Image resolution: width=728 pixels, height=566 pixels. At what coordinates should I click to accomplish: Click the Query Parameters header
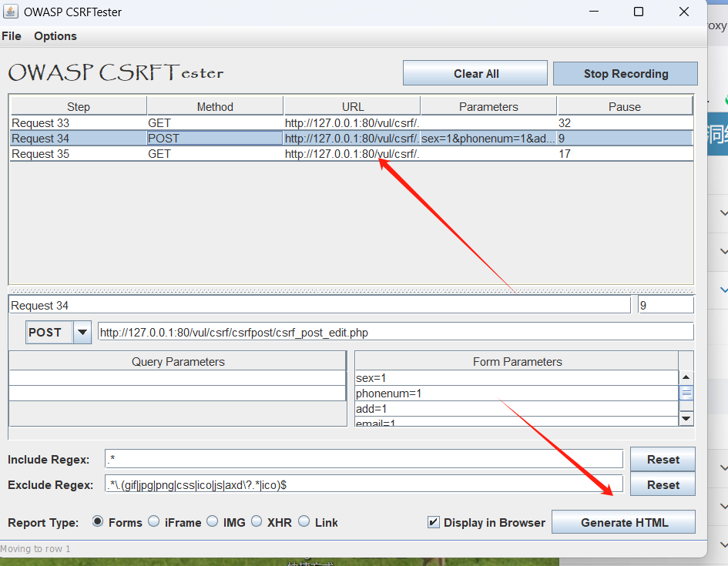(x=178, y=361)
